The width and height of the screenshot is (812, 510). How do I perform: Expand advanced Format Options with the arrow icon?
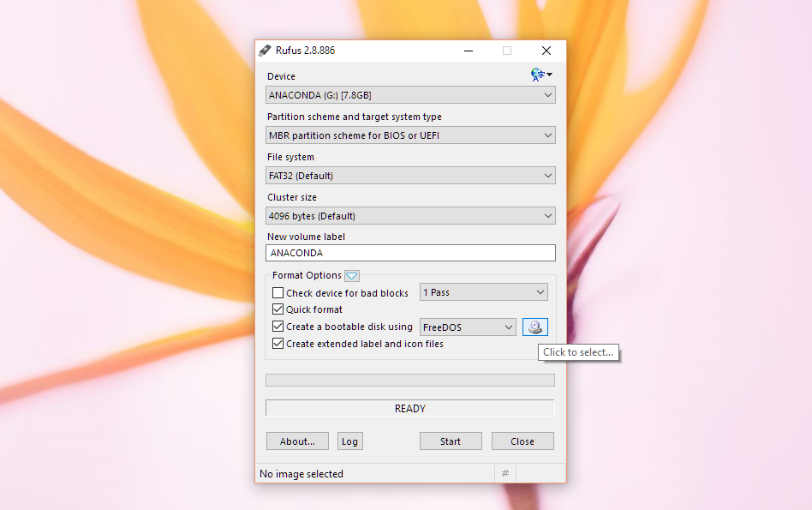point(351,275)
